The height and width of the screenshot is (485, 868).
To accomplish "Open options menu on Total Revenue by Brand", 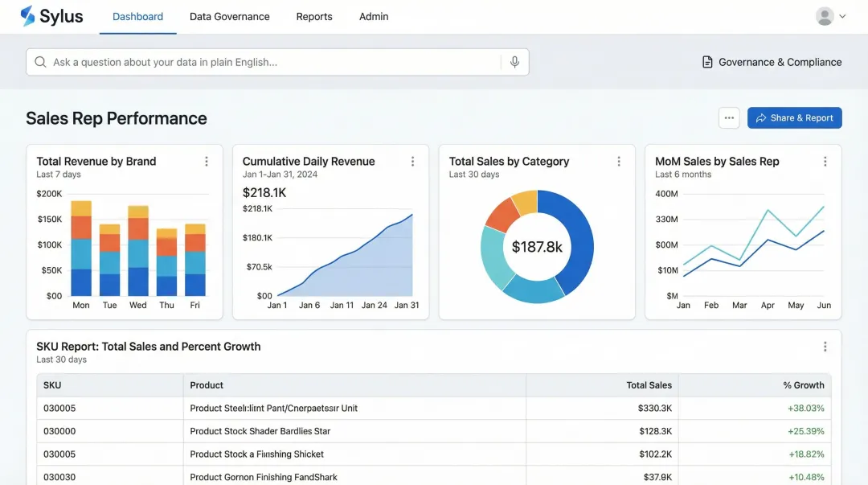I will [x=207, y=161].
